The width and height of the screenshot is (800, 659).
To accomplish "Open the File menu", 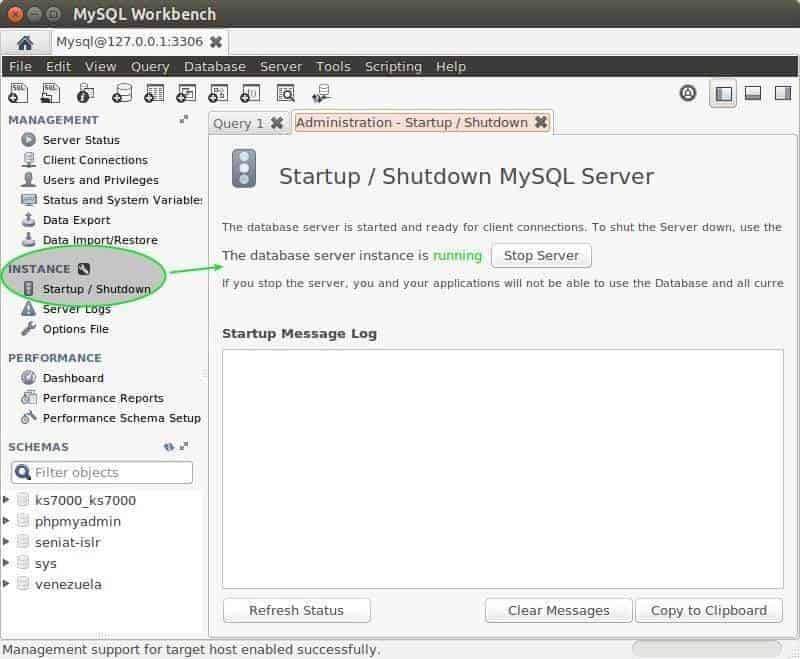I will 20,66.
